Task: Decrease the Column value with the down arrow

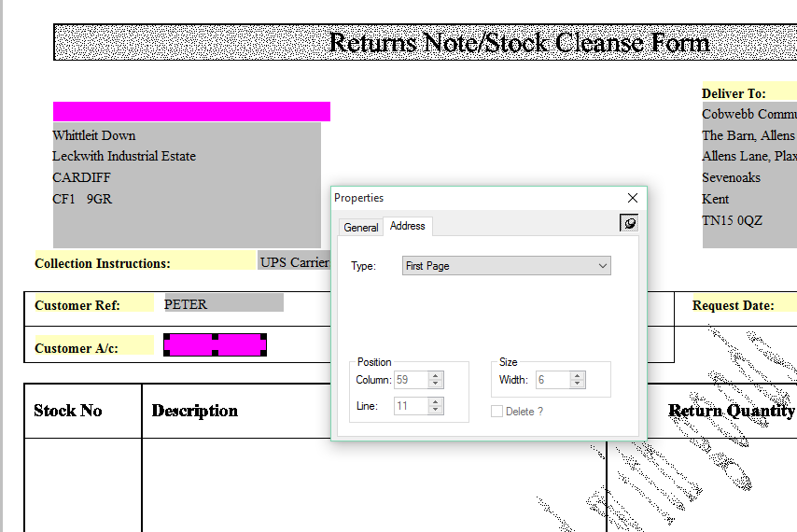Action: pyautogui.click(x=436, y=385)
